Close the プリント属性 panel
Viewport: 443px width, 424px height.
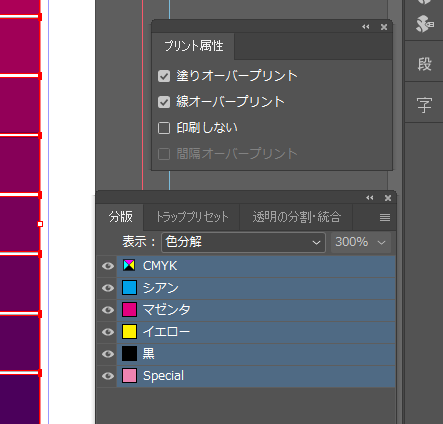384,27
